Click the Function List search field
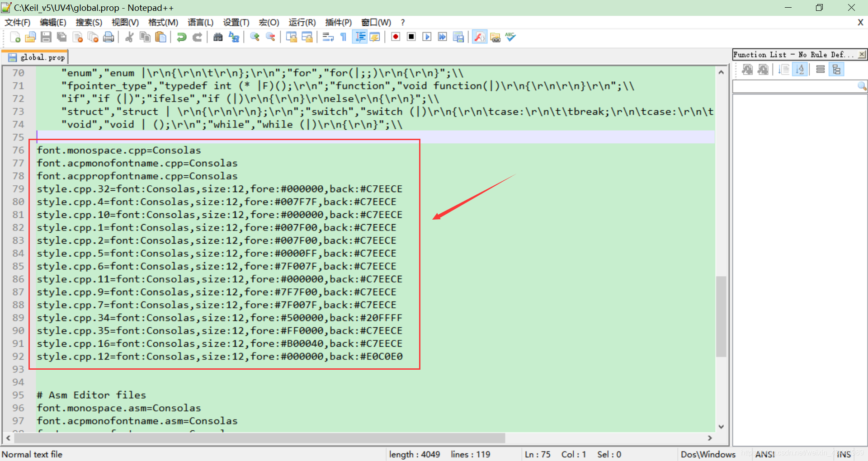The height and width of the screenshot is (461, 868). coord(795,86)
